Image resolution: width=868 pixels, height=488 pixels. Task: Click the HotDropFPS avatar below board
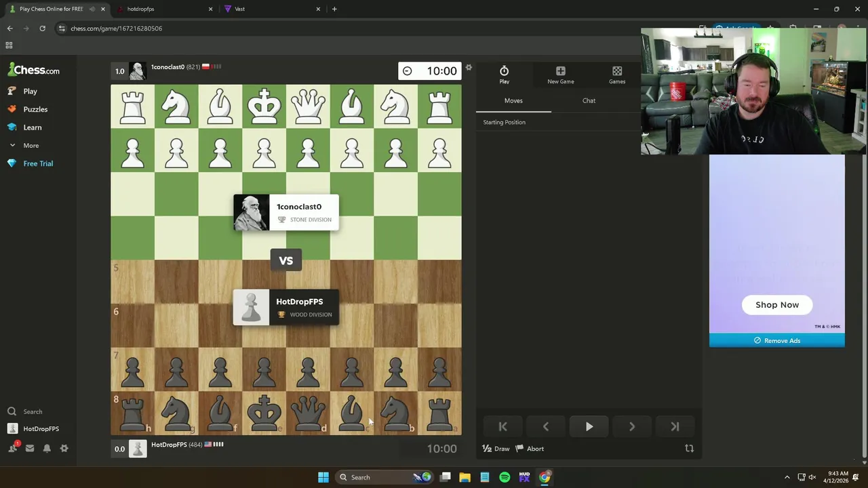point(138,449)
